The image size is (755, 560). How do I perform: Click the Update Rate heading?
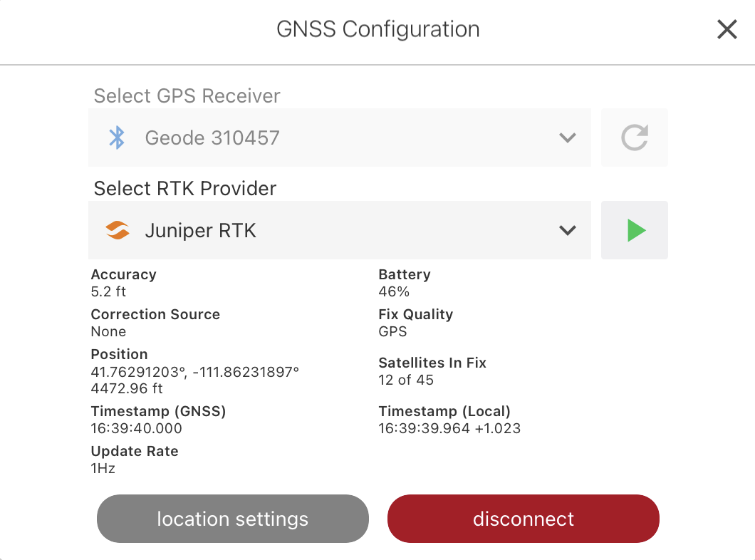pos(135,451)
